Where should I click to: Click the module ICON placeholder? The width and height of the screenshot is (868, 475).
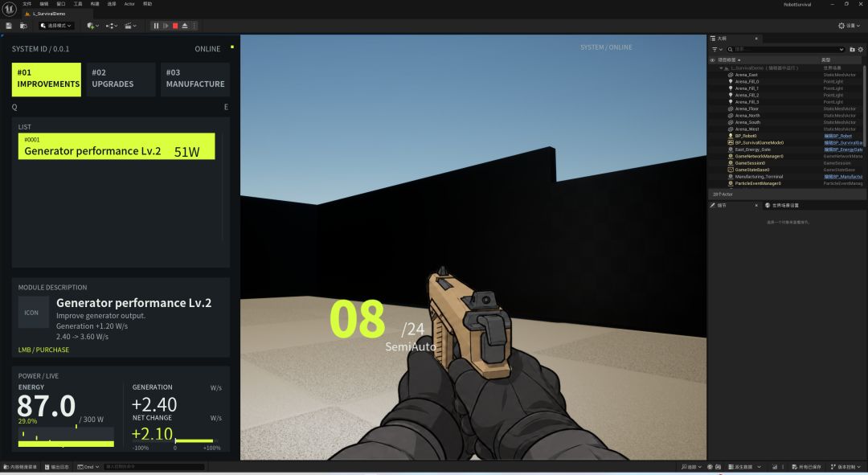pyautogui.click(x=31, y=313)
